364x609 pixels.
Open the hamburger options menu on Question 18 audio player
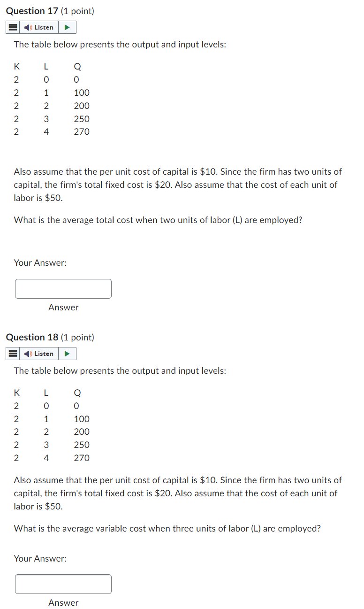[x=12, y=353]
